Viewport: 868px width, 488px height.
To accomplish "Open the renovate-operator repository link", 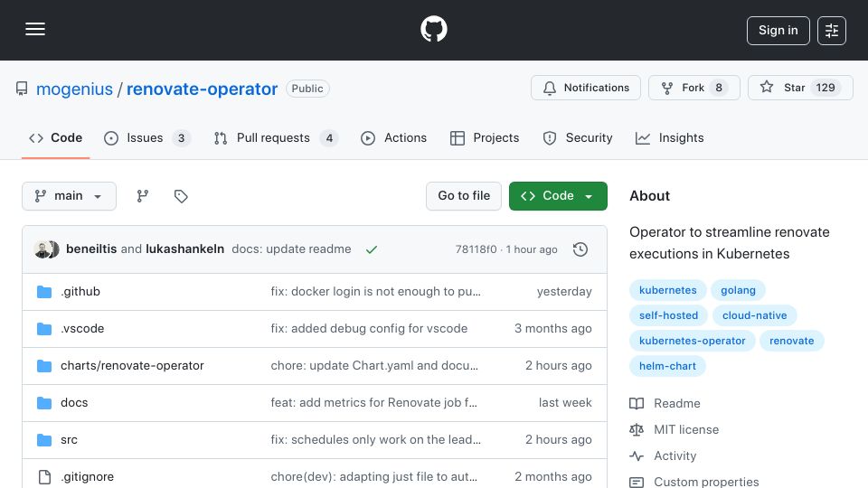I will (x=202, y=89).
